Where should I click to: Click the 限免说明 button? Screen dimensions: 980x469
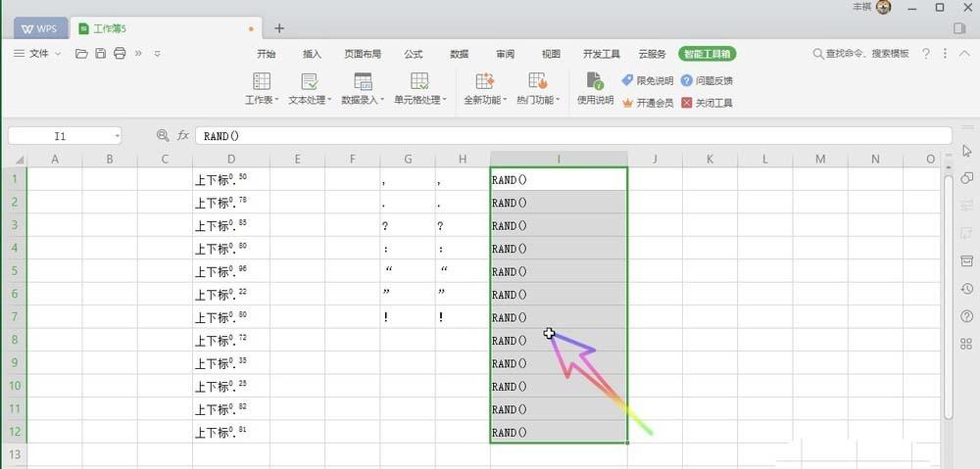tap(648, 80)
